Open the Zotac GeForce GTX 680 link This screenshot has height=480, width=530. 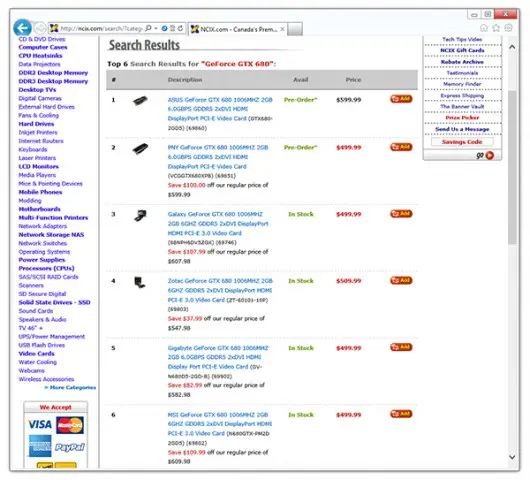point(220,290)
